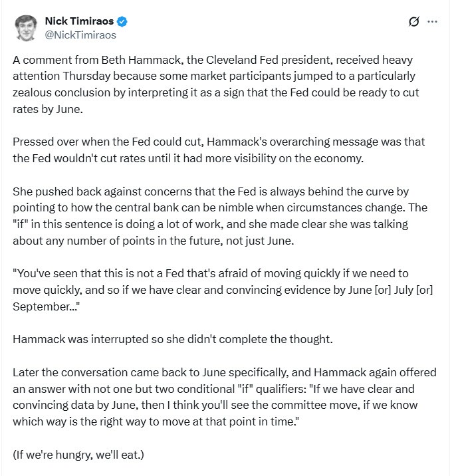Click the line "Hammack was interrupted so she didn't"
This screenshot has height=476, width=454.
coord(173,339)
